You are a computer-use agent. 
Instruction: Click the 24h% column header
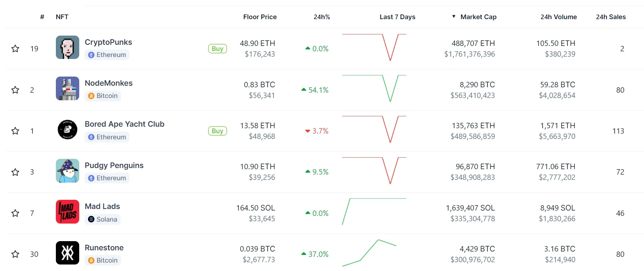point(321,17)
